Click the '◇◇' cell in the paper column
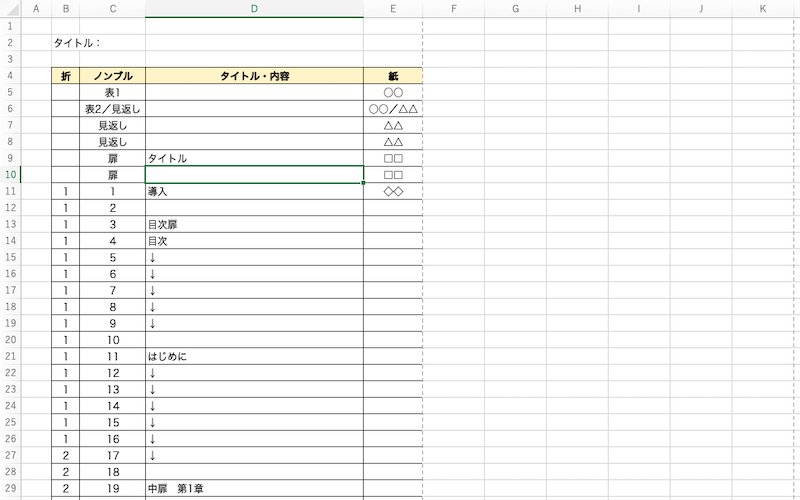The width and height of the screenshot is (800, 500). [x=393, y=191]
